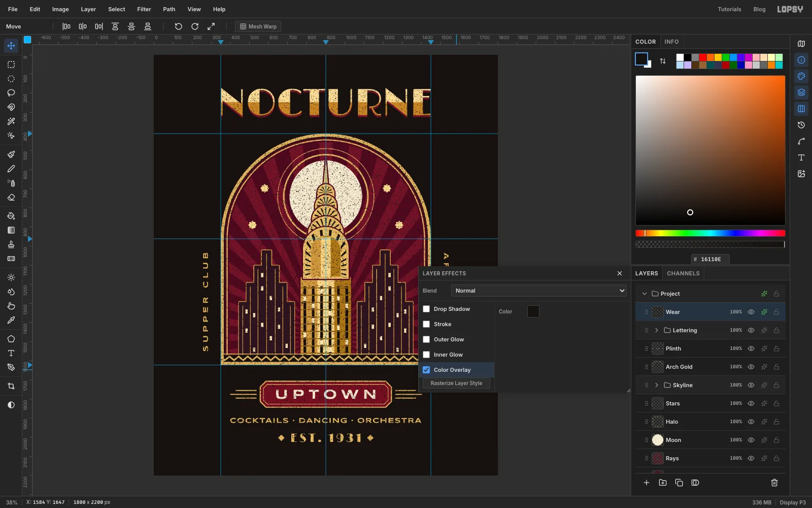Open the Blog link
812x508 pixels.
tap(759, 9)
